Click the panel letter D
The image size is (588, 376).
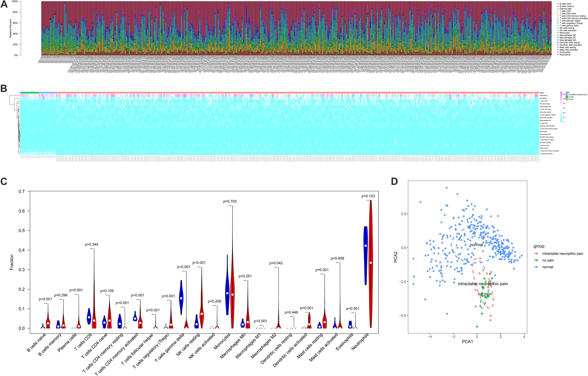point(395,181)
